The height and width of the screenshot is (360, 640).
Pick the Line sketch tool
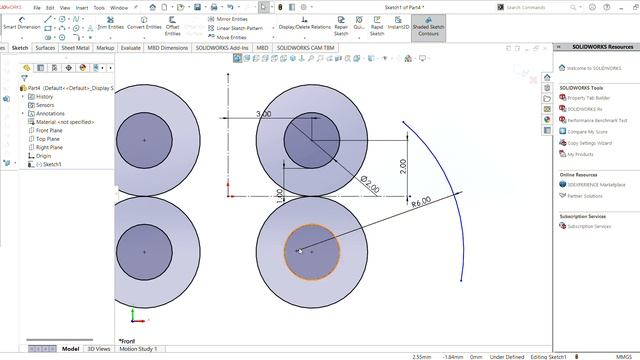point(48,19)
